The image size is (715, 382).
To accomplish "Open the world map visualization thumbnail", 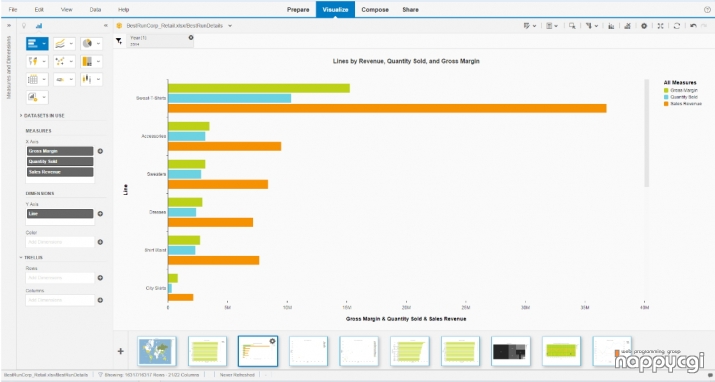I will pyautogui.click(x=156, y=351).
